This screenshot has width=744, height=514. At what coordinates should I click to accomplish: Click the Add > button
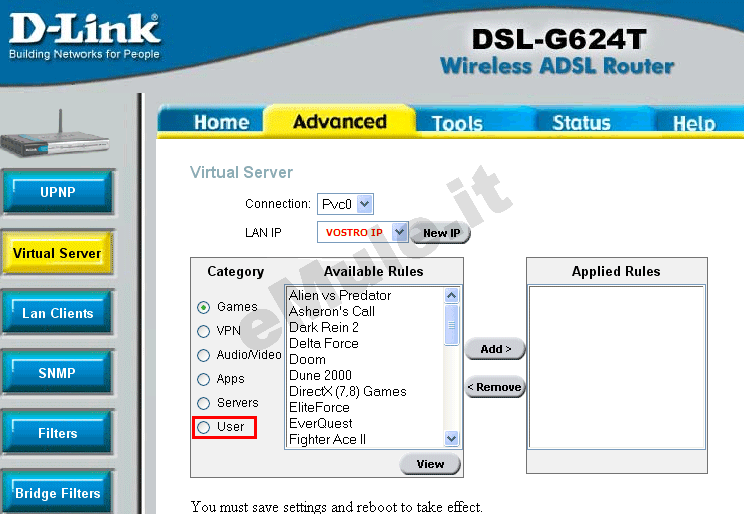click(495, 349)
